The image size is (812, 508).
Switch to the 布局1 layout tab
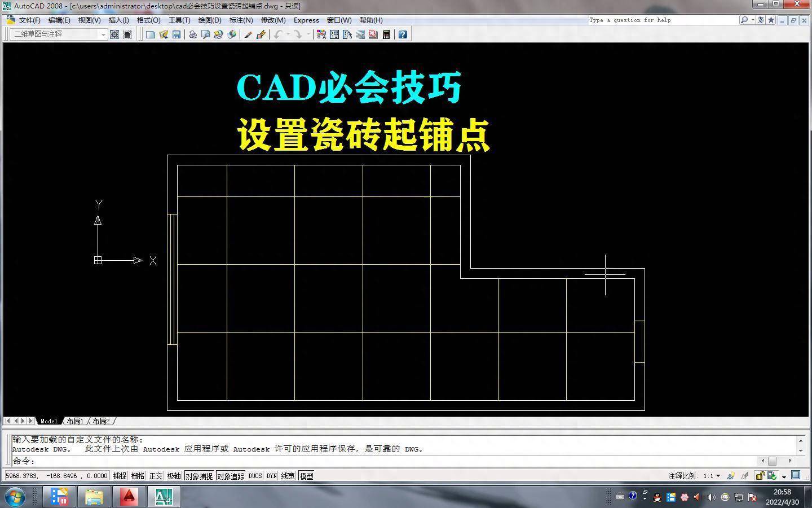[74, 421]
